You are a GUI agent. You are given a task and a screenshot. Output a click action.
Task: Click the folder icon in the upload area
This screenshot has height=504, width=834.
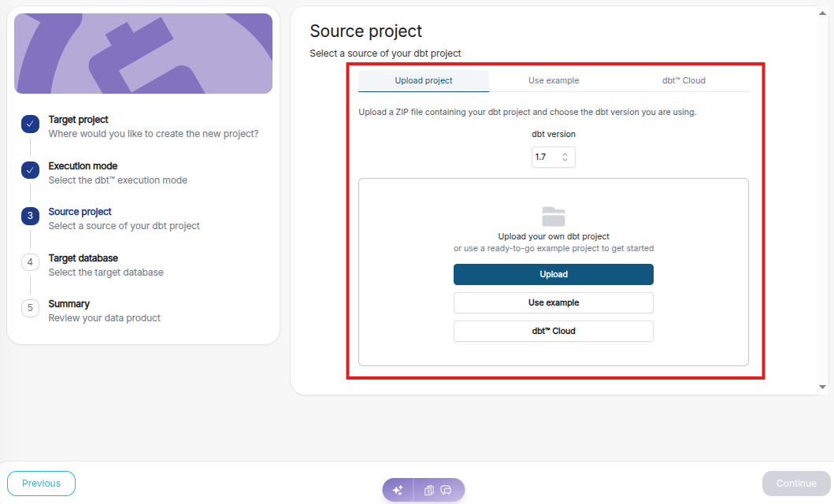[554, 216]
